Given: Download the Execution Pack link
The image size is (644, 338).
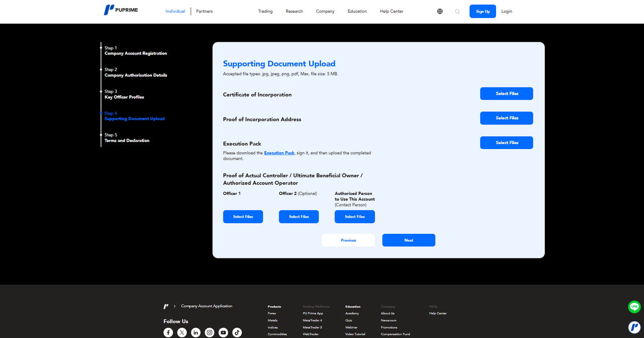Looking at the screenshot, I should coord(279,153).
